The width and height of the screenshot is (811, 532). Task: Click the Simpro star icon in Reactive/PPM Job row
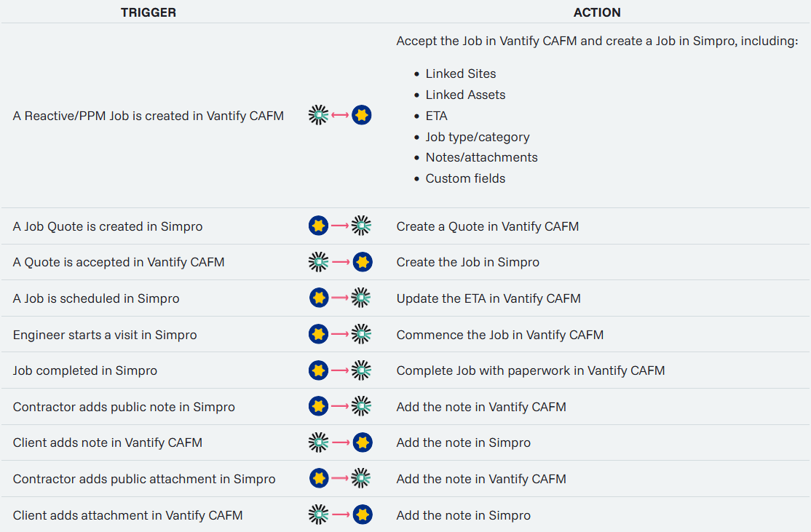tap(362, 115)
